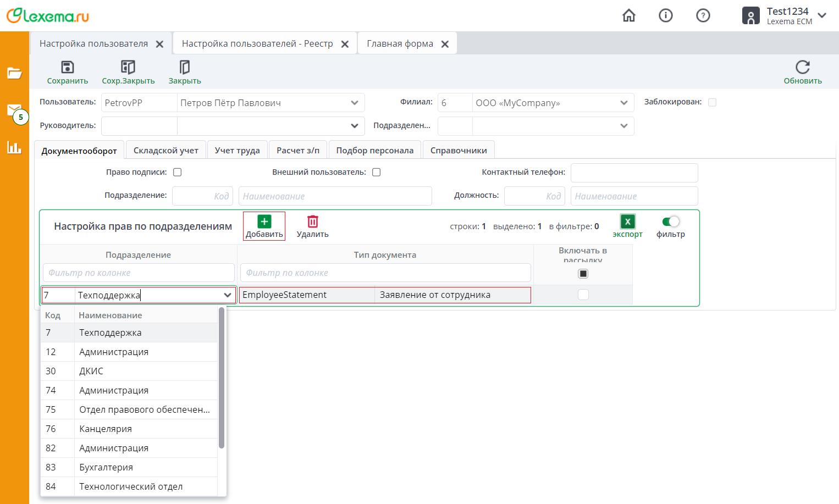Delete the row using Удалить trash icon
Viewport: 839px width, 504px height.
tap(312, 222)
